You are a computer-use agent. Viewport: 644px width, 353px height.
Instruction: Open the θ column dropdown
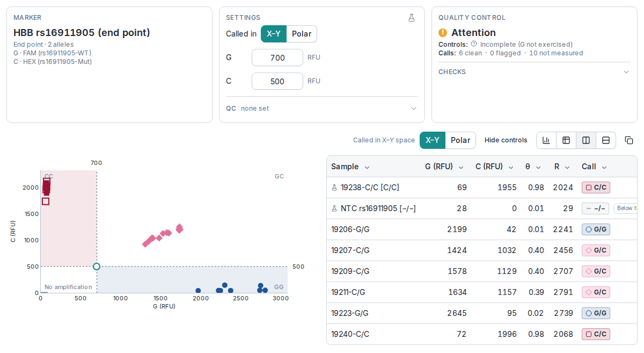tap(538, 167)
